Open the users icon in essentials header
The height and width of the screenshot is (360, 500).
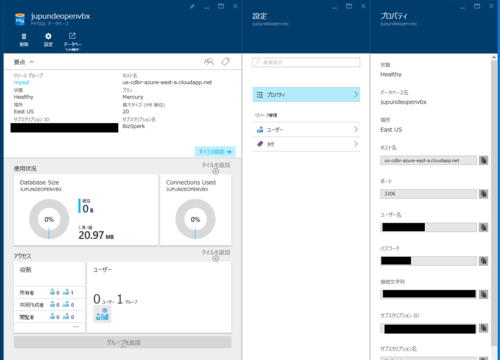pyautogui.click(x=209, y=62)
